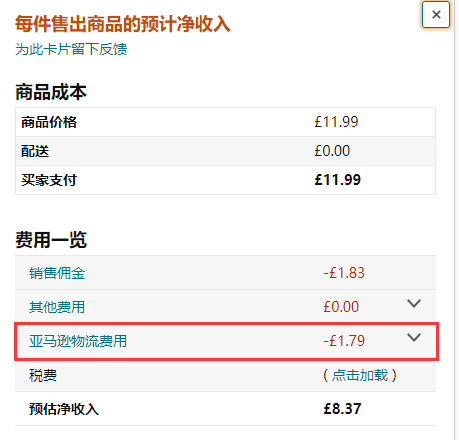Select the 其他费用 amount £0.00
Screen dimensions: 459x440
(341, 307)
